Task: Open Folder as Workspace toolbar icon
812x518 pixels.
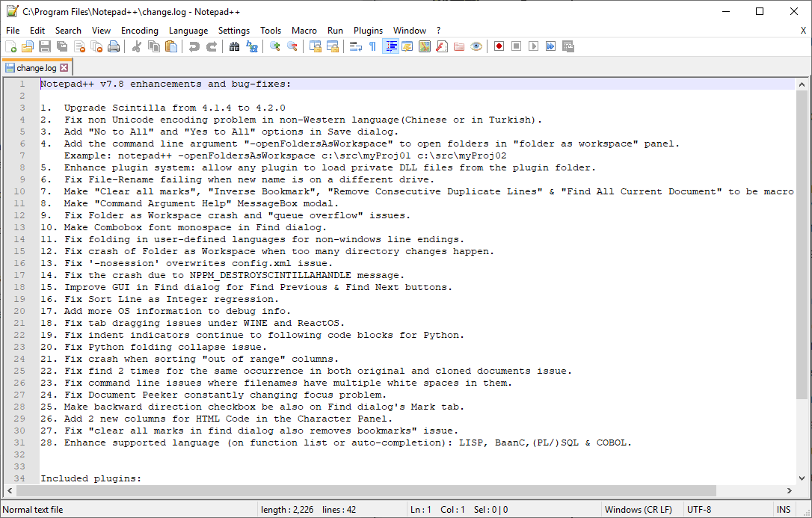Action: 459,46
